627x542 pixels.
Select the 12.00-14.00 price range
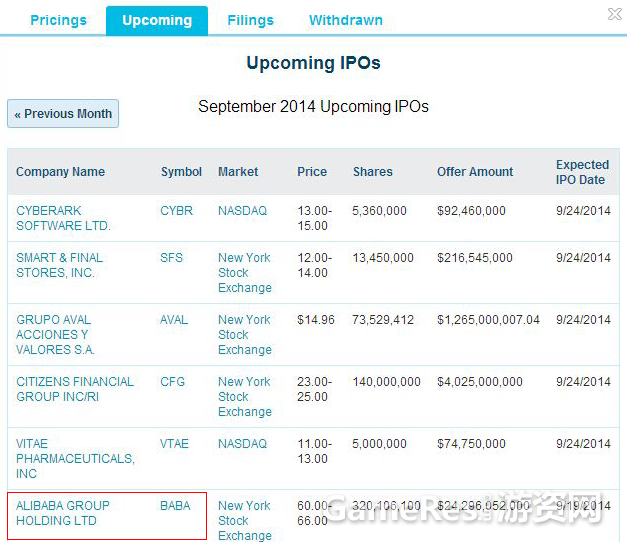(x=314, y=265)
